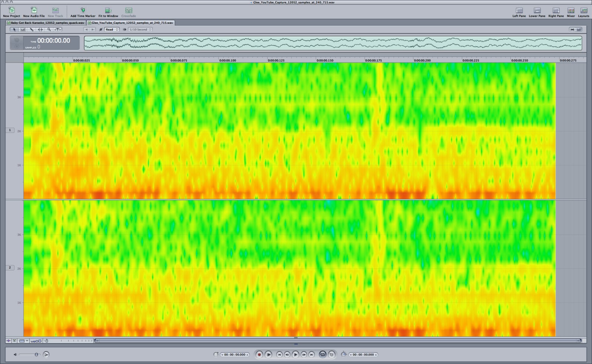
Task: Click playhead location clock icon
Action: tap(216, 354)
